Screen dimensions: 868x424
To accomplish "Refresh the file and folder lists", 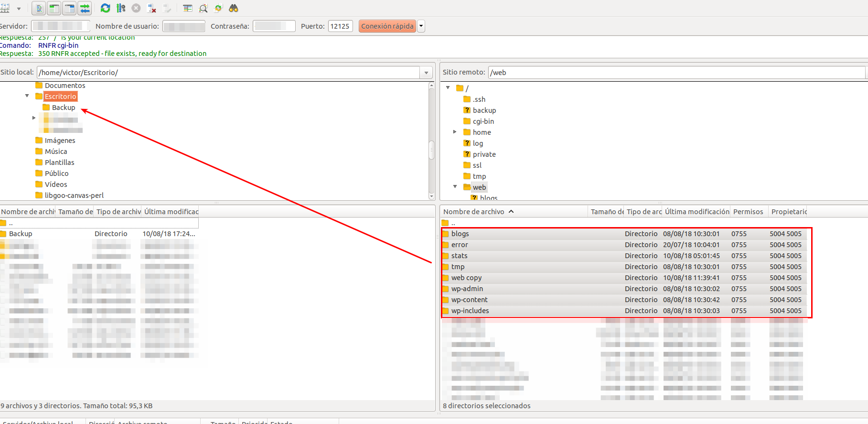I will [x=106, y=8].
